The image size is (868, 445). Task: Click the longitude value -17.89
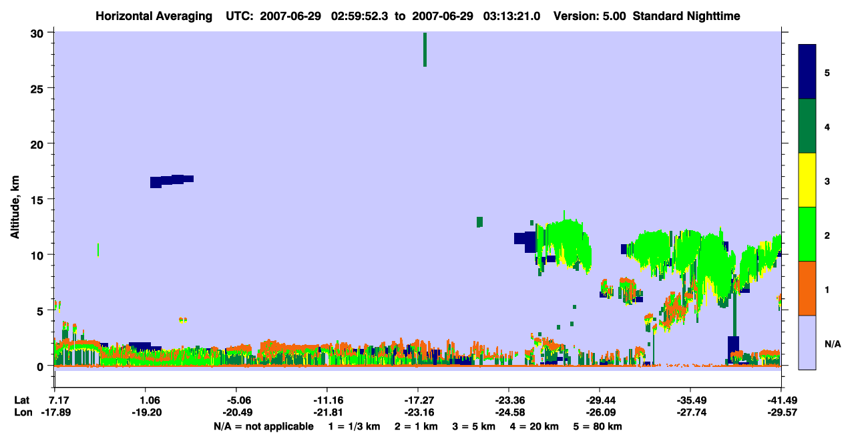click(x=55, y=413)
